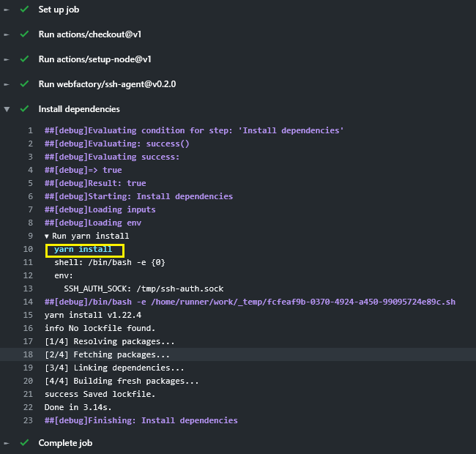Select log line number 1

click(30, 130)
